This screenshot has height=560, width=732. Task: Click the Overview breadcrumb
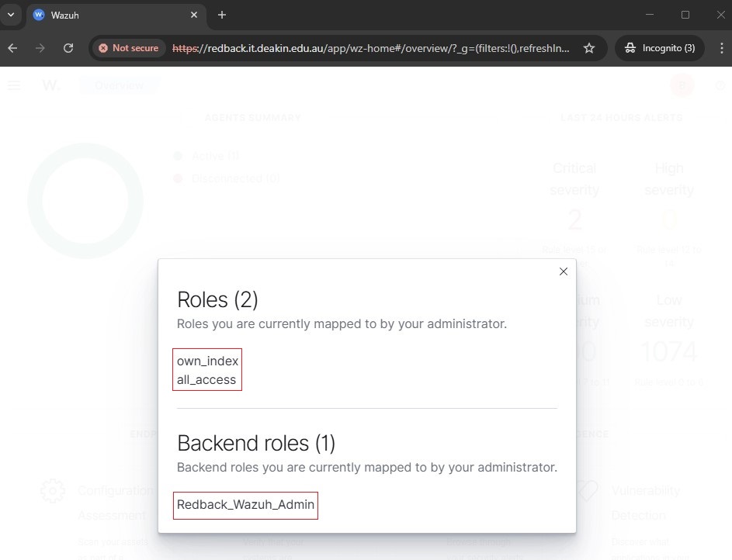pyautogui.click(x=119, y=85)
